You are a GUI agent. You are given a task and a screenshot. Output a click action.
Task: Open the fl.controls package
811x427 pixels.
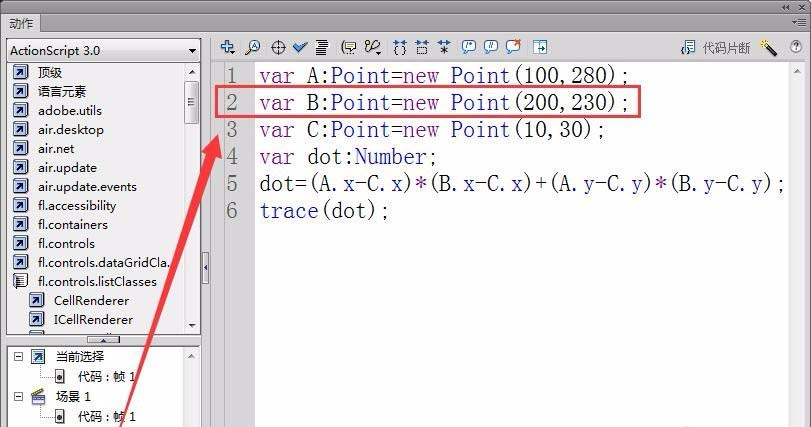[x=66, y=243]
